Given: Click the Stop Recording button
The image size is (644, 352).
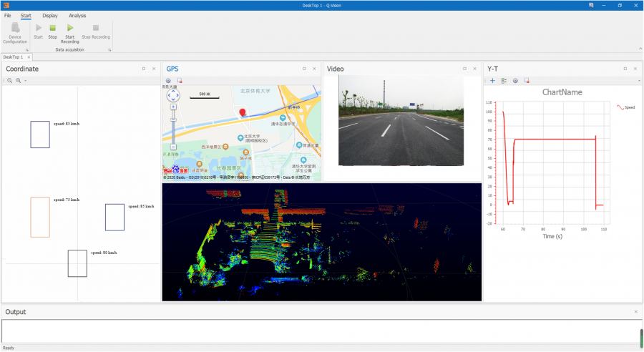Looking at the screenshot, I should point(96,31).
